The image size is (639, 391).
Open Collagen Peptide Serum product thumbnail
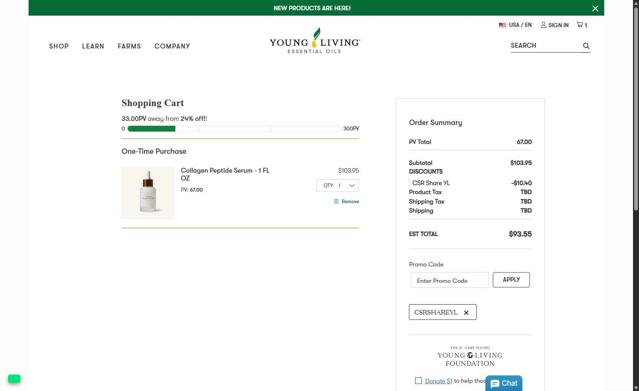pos(148,192)
